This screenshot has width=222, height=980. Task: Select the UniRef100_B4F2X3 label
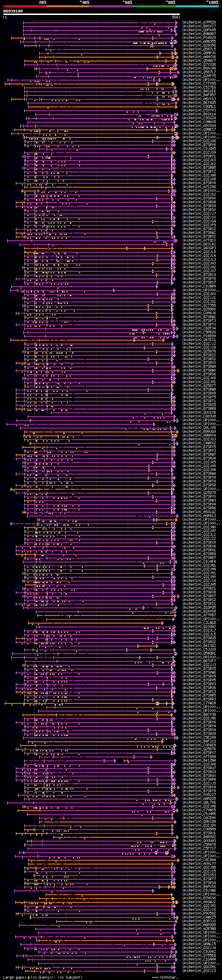tap(199, 742)
